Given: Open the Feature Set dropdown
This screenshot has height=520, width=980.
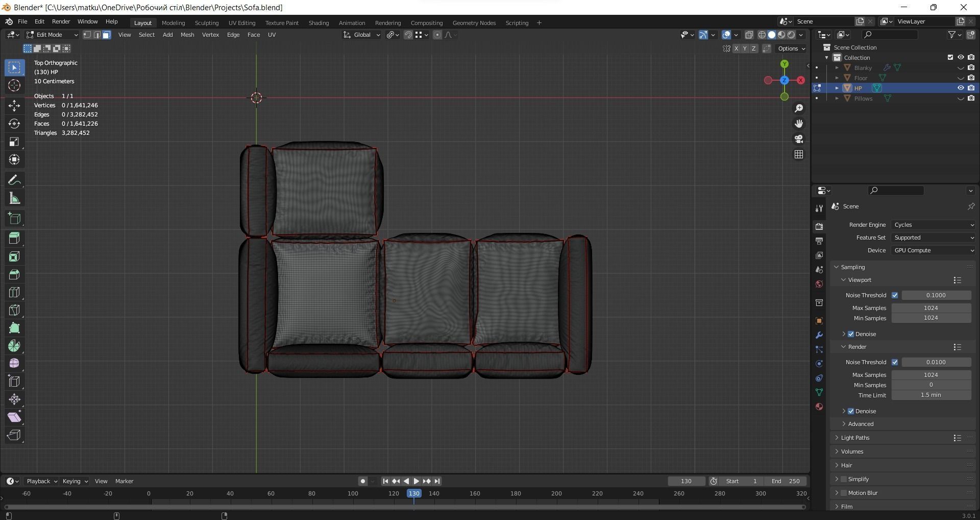Looking at the screenshot, I should pyautogui.click(x=934, y=238).
